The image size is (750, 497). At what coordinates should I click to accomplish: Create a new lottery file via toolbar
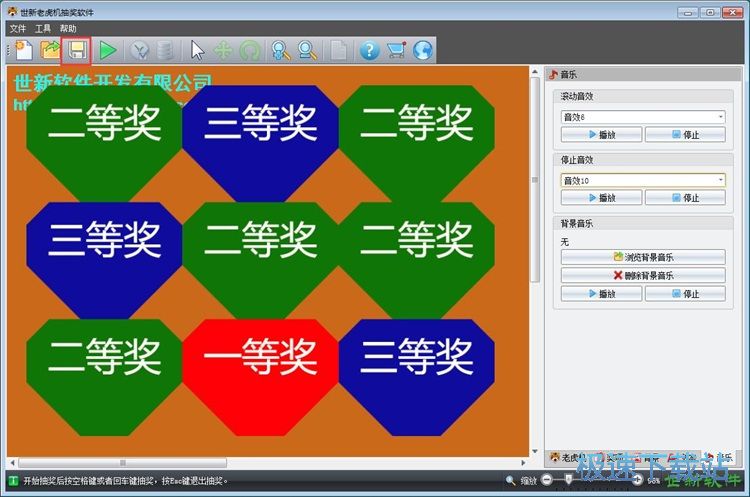coord(23,50)
